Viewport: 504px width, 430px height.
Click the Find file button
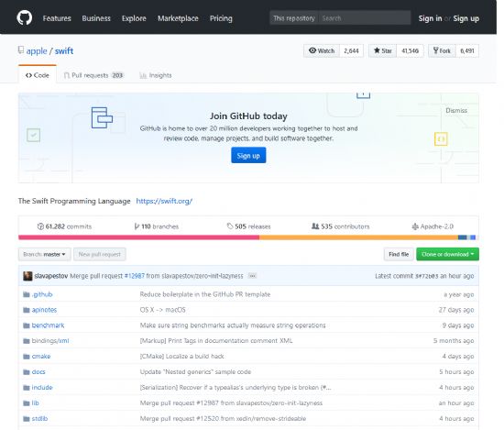tap(399, 254)
